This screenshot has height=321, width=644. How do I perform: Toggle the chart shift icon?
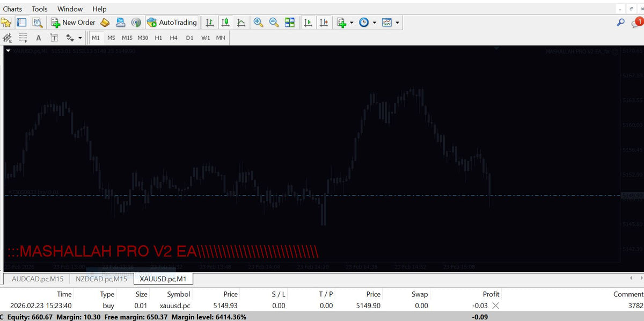(324, 23)
